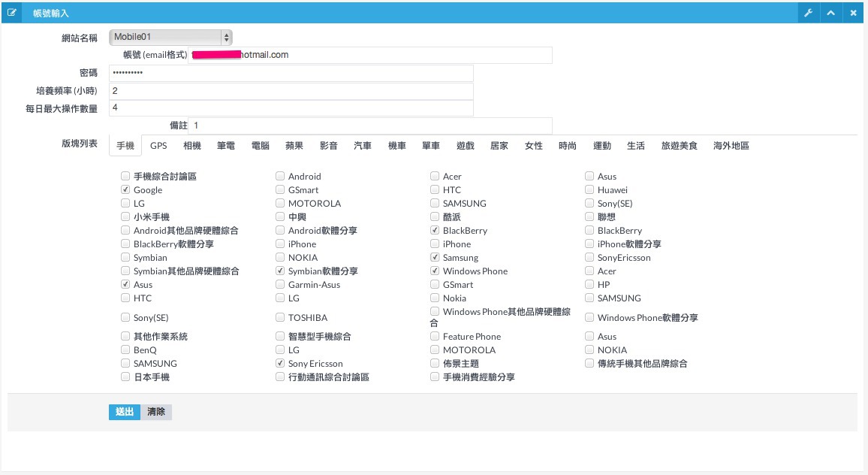The height and width of the screenshot is (475, 868).
Task: Tick the Android checkbox
Action: pyautogui.click(x=280, y=177)
